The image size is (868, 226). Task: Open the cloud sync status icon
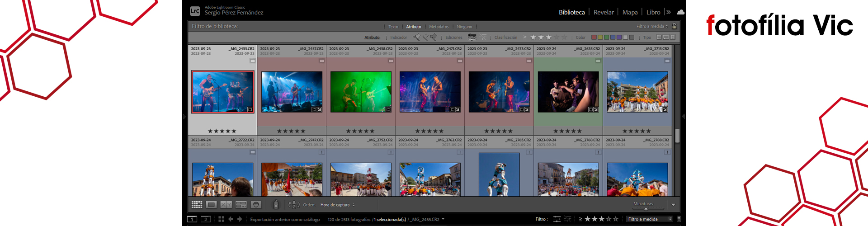pyautogui.click(x=680, y=12)
